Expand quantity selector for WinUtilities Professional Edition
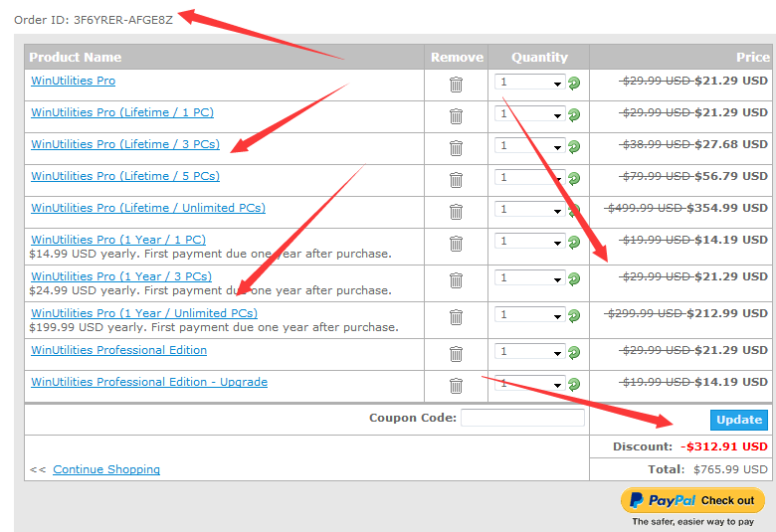 coord(529,351)
